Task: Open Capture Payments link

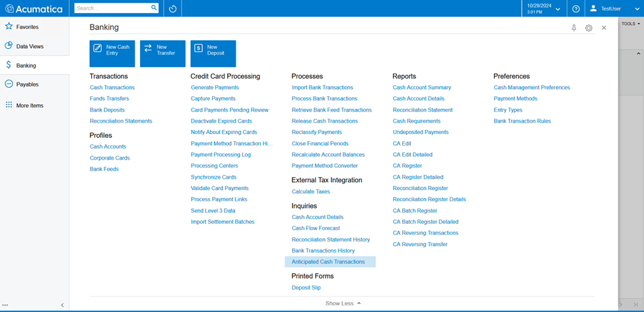Action: 213,98
